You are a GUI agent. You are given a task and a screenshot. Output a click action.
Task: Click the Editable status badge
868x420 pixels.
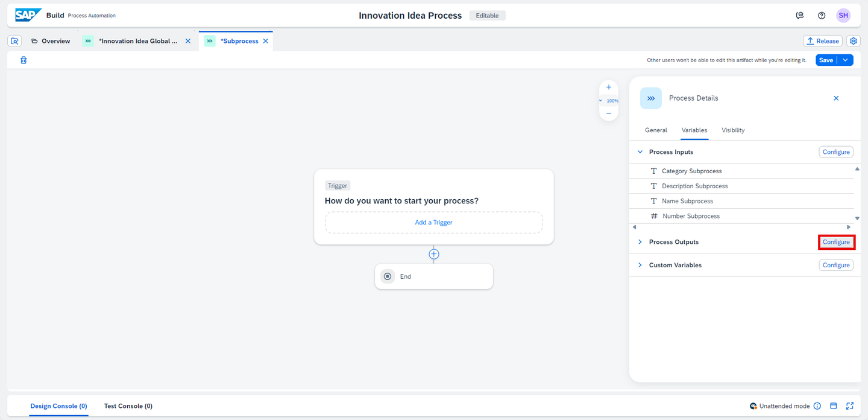(487, 16)
